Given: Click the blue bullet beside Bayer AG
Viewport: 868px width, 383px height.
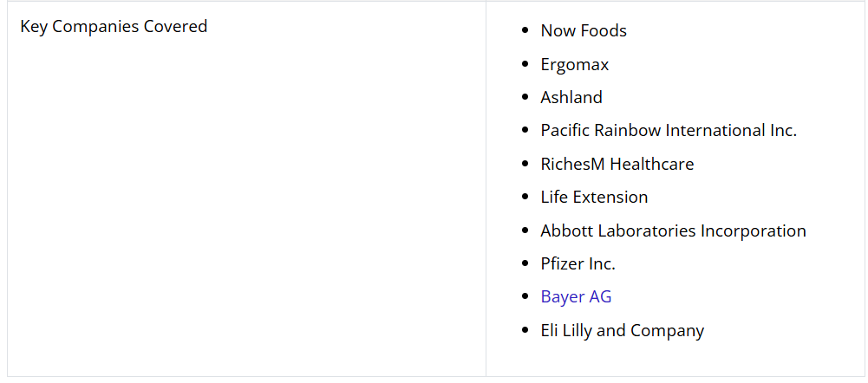Looking at the screenshot, I should [525, 297].
